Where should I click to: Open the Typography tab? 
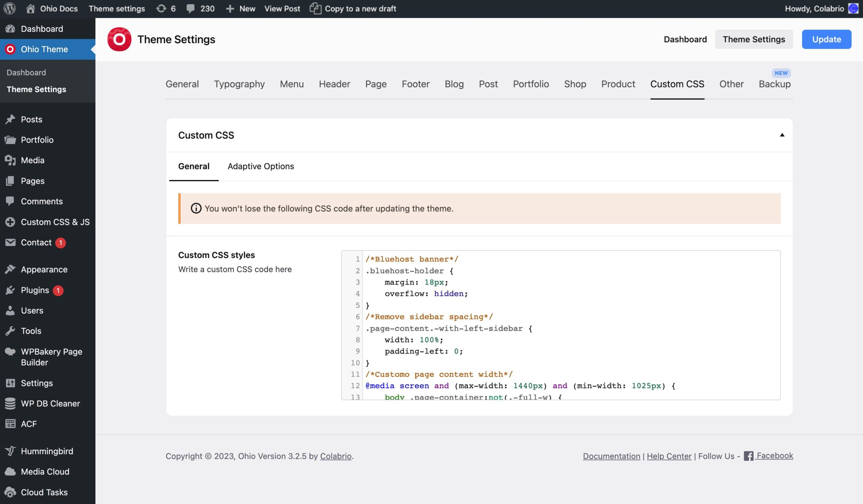coord(239,84)
